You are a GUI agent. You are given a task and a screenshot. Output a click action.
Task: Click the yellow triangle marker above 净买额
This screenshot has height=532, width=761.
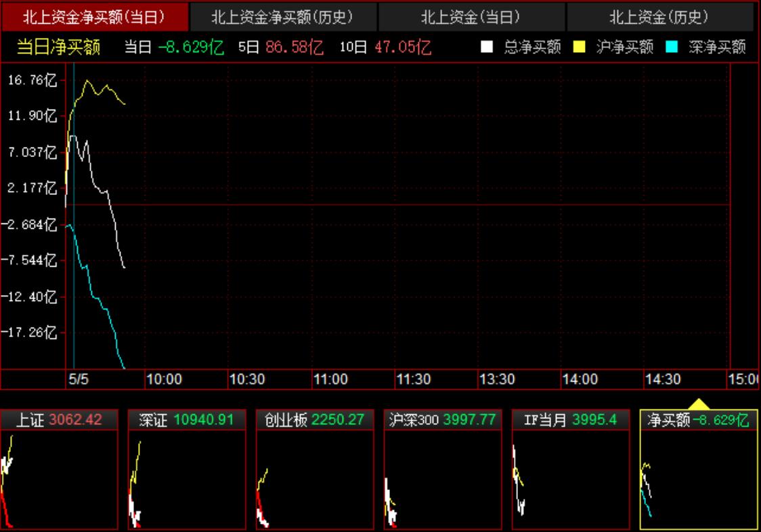click(699, 404)
